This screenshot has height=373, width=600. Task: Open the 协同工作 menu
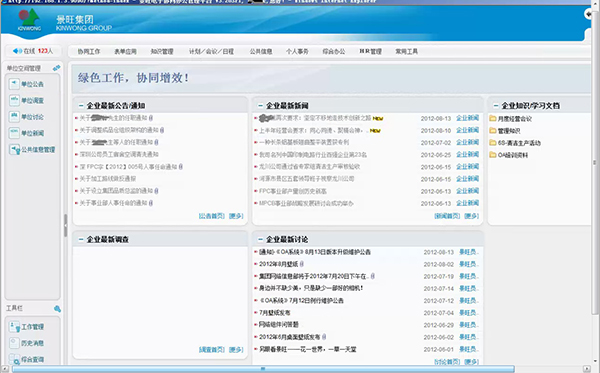(x=89, y=51)
